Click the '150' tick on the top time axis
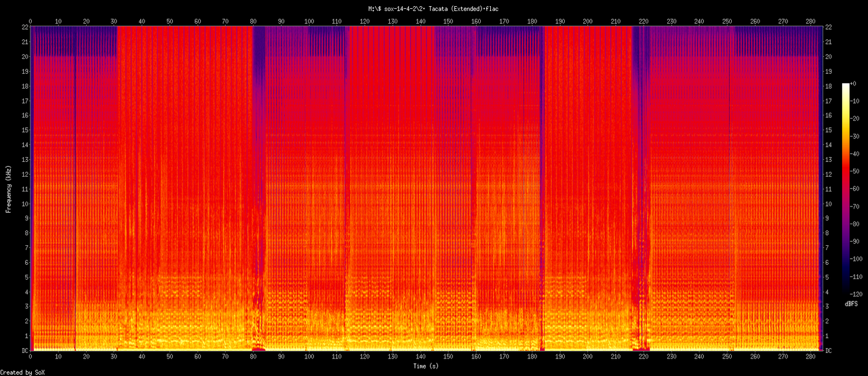Screen dimensions: 868x376 (x=448, y=21)
